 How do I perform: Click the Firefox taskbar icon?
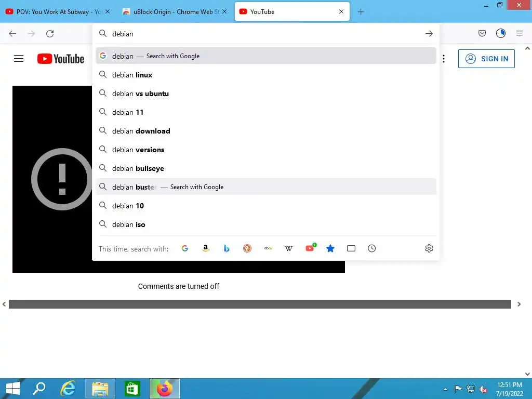(165, 389)
